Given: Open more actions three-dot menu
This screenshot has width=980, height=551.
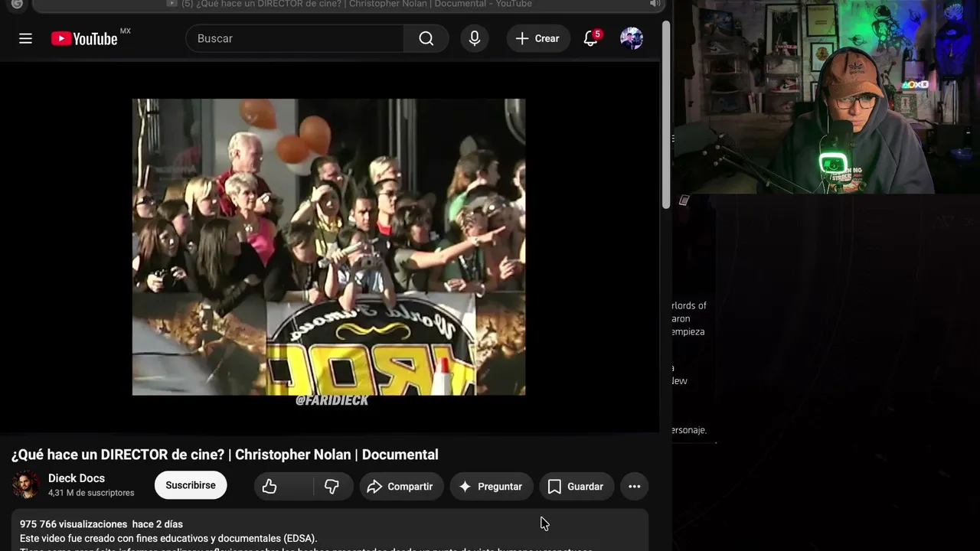Looking at the screenshot, I should [x=635, y=486].
